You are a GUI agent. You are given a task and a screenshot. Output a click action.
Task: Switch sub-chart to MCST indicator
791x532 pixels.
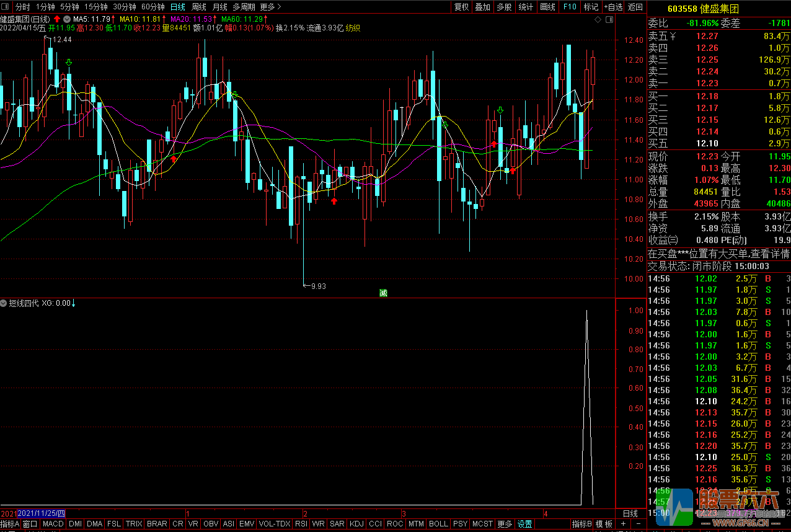[x=483, y=524]
